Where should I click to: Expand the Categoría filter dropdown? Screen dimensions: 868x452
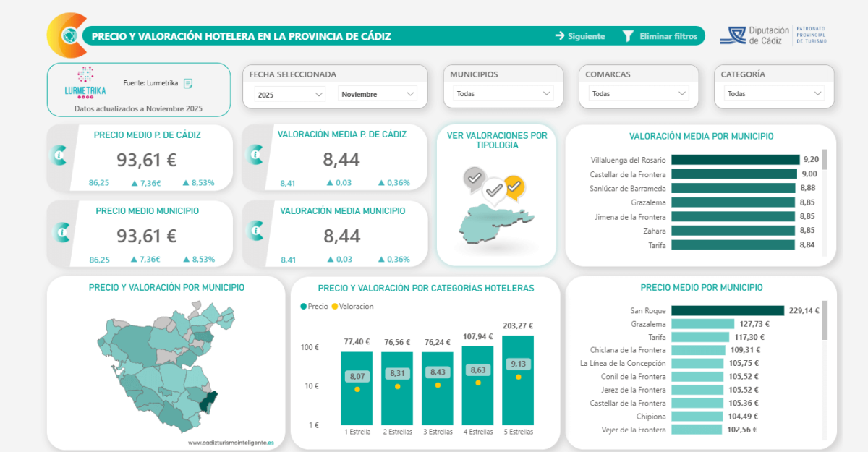tap(774, 94)
